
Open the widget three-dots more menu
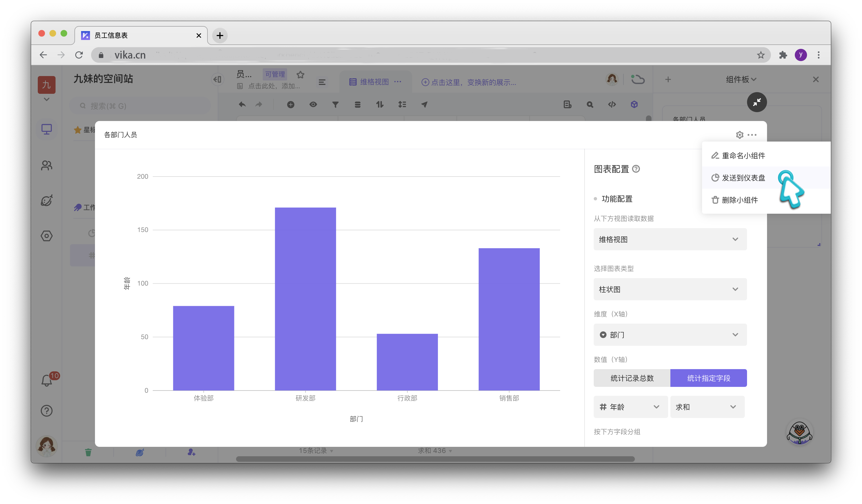(752, 135)
